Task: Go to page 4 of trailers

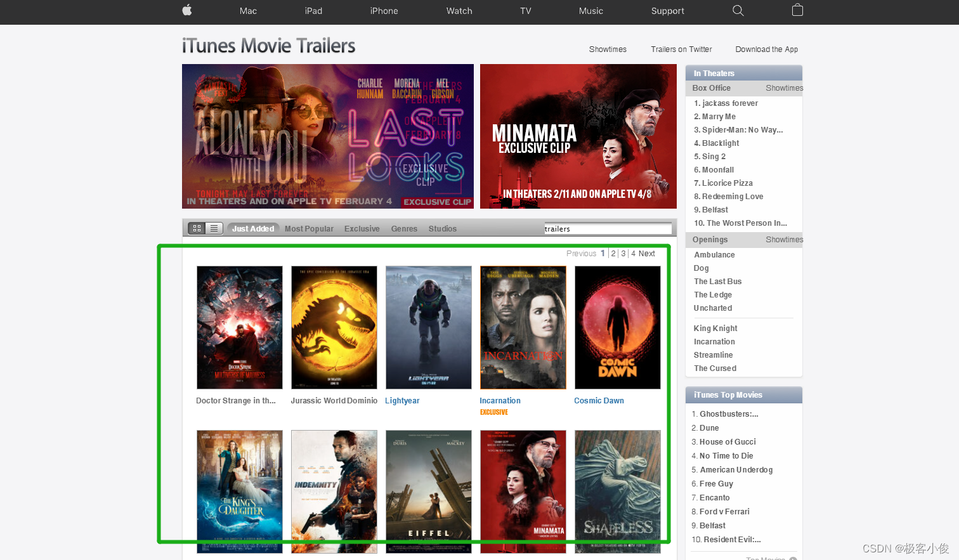Action: (x=633, y=254)
